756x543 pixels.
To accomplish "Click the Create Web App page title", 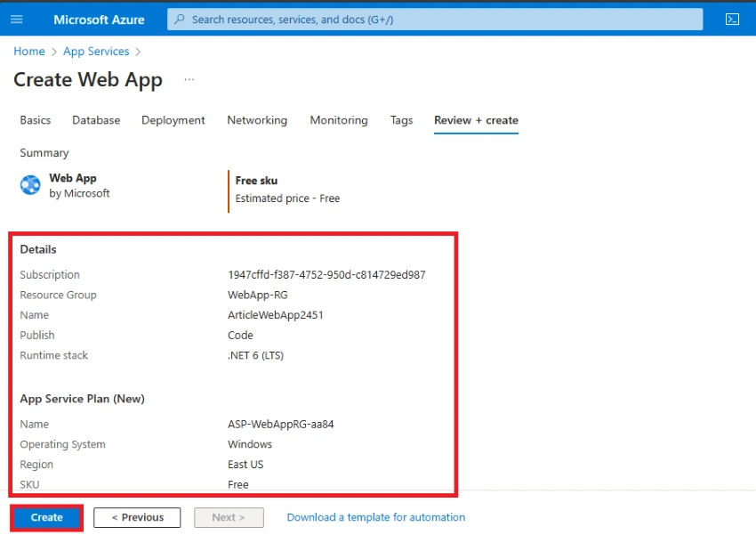I will [88, 80].
